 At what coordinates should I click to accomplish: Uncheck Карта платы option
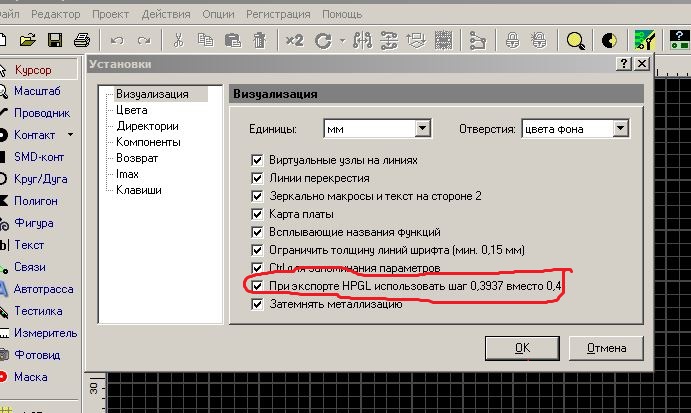(257, 214)
